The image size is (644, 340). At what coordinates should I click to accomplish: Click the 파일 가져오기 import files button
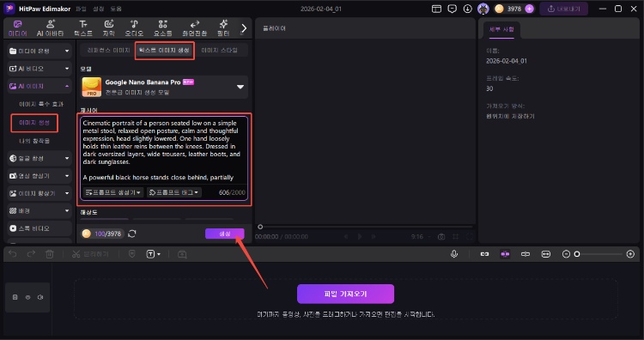point(345,294)
